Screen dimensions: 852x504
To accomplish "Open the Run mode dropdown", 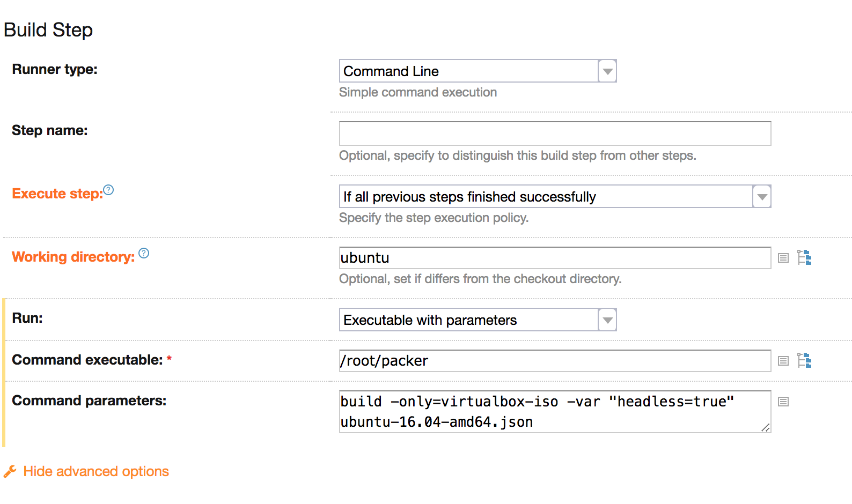I will 607,320.
